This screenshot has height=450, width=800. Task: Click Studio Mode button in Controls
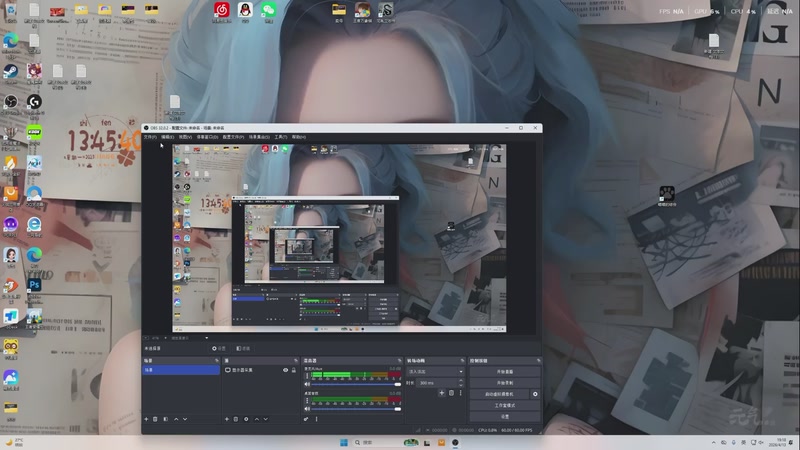505,405
